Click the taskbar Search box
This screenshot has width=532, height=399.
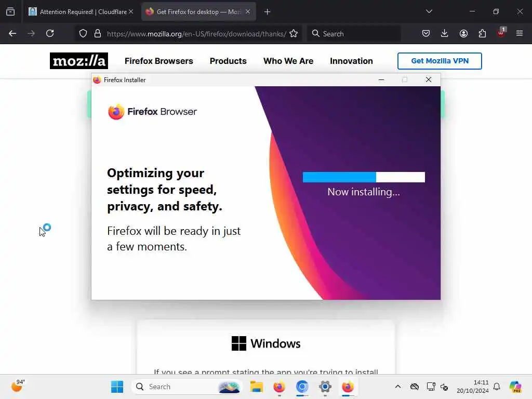(187, 387)
